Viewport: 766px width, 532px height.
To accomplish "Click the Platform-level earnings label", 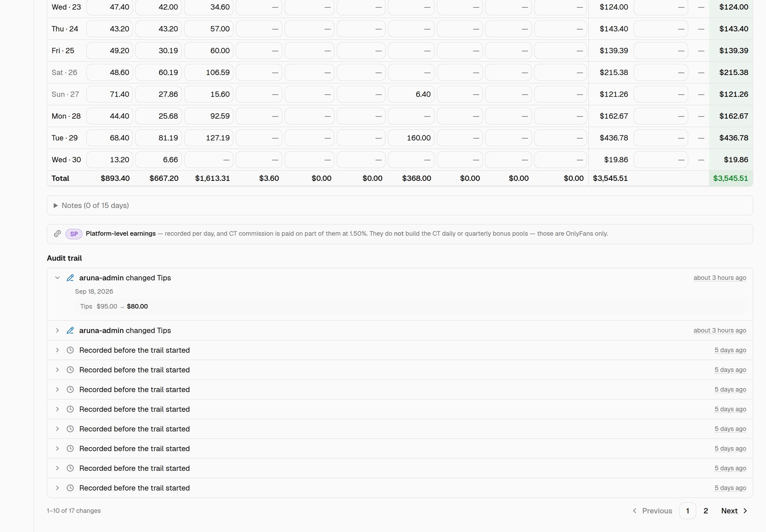I will [x=121, y=234].
